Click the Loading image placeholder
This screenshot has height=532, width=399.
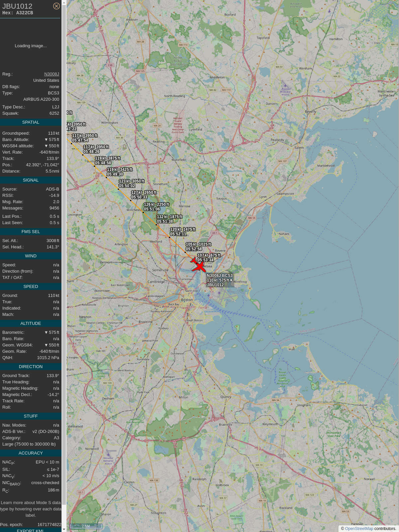tap(31, 46)
